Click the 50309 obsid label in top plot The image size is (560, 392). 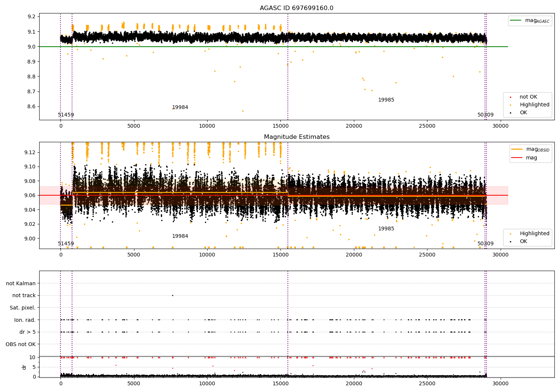tap(485, 115)
